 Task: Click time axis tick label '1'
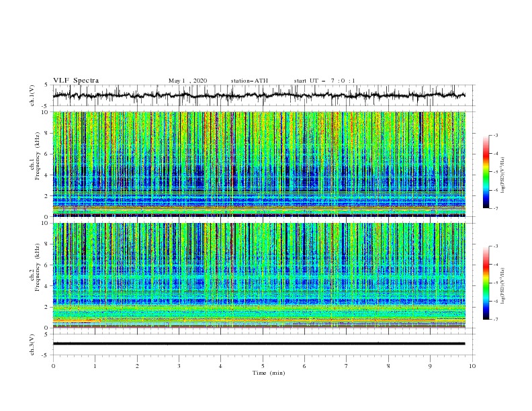[x=95, y=366]
